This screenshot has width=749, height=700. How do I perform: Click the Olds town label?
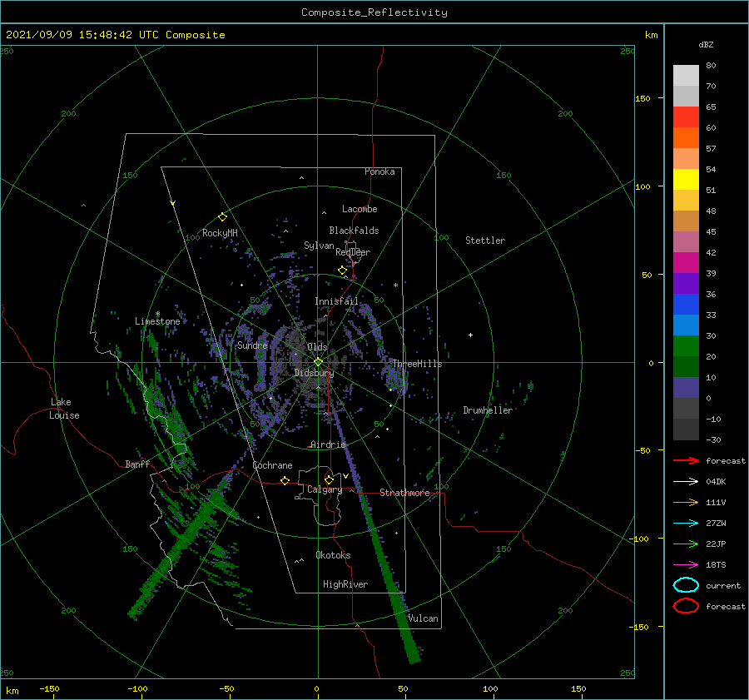pos(317,347)
